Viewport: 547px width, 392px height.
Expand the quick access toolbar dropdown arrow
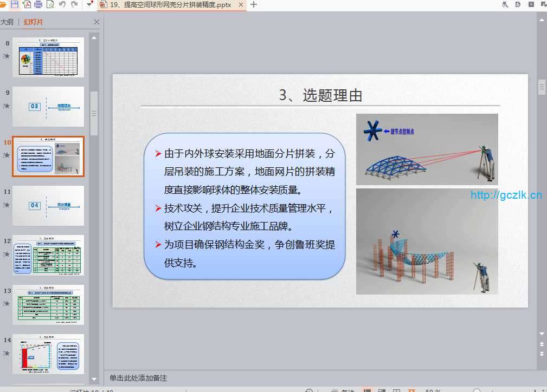pos(89,4)
